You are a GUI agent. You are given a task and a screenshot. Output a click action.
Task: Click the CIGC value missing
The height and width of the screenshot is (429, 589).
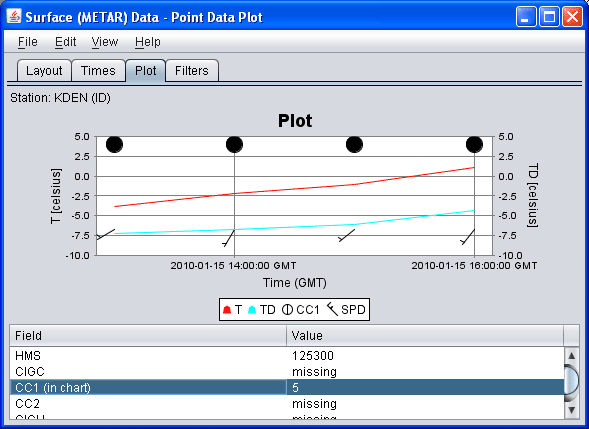[x=314, y=372]
